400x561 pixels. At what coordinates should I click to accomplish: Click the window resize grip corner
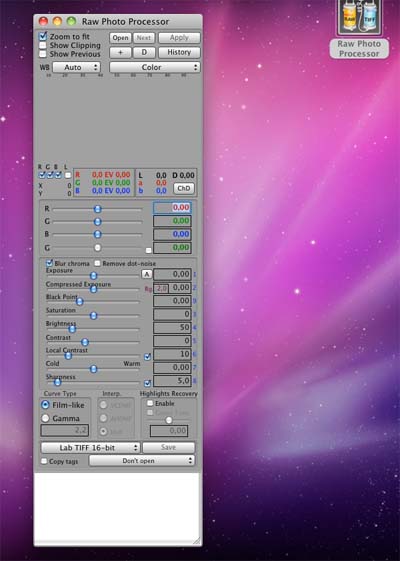point(197,541)
